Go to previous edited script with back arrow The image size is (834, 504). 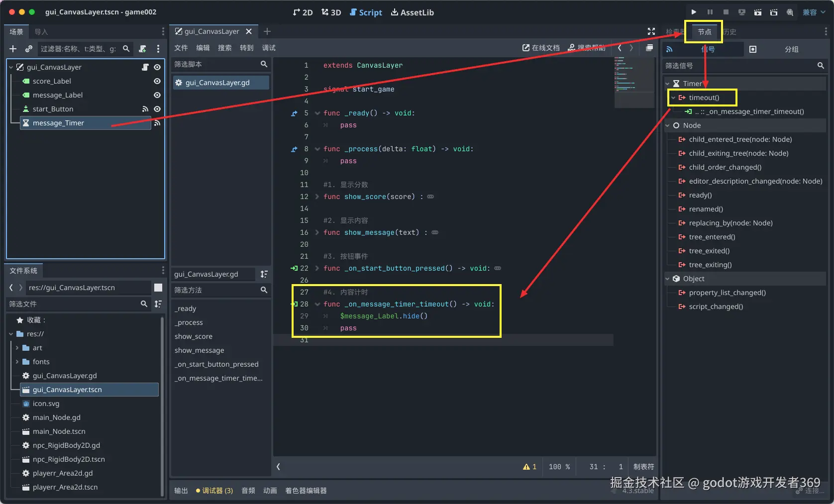(x=620, y=48)
